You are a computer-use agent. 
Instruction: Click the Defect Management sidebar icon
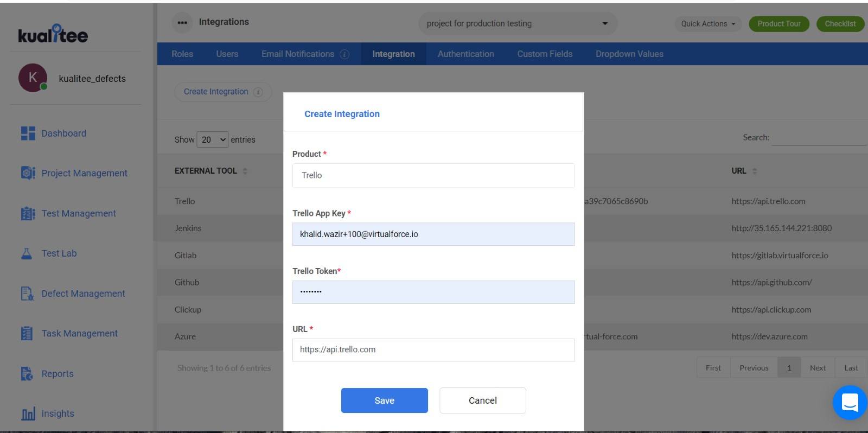27,293
